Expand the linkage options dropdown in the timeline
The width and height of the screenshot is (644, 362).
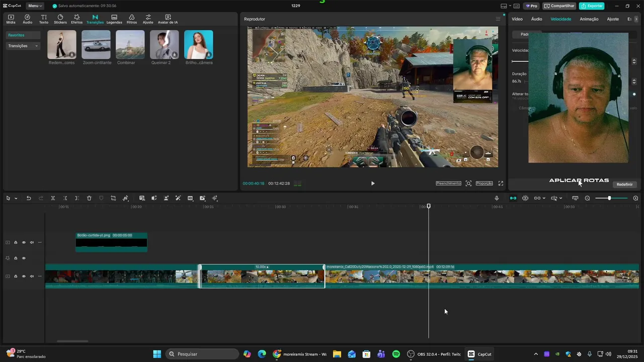click(544, 198)
